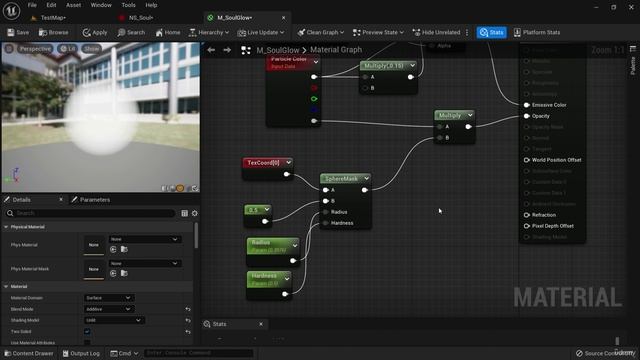This screenshot has width=640, height=360.
Task: Click World Position Offset pin
Action: (x=527, y=160)
